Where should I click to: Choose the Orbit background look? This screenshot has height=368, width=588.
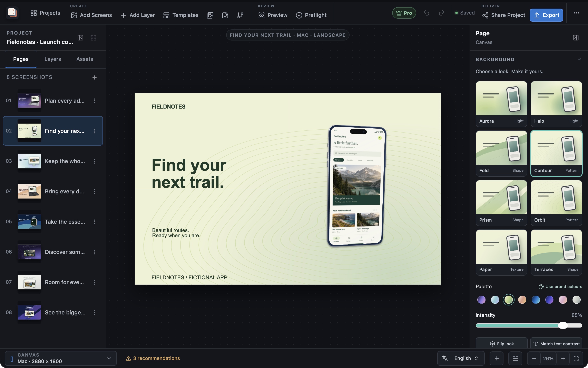(x=556, y=203)
